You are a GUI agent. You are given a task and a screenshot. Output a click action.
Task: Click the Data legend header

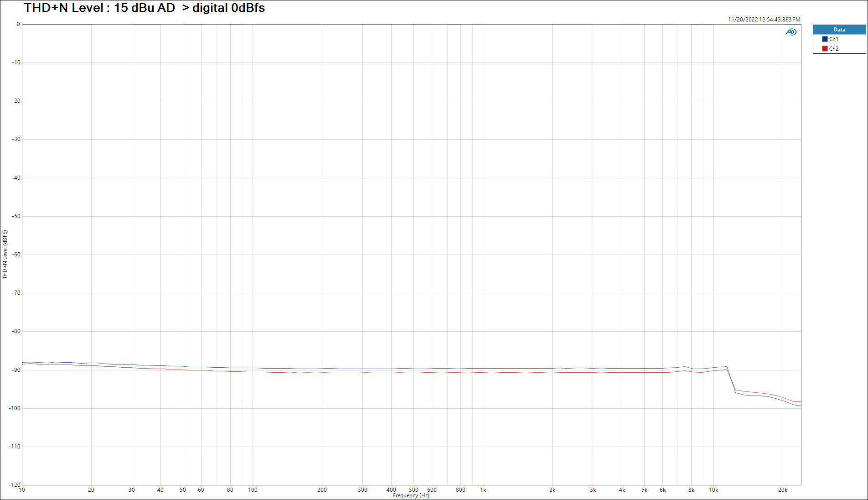(x=839, y=30)
